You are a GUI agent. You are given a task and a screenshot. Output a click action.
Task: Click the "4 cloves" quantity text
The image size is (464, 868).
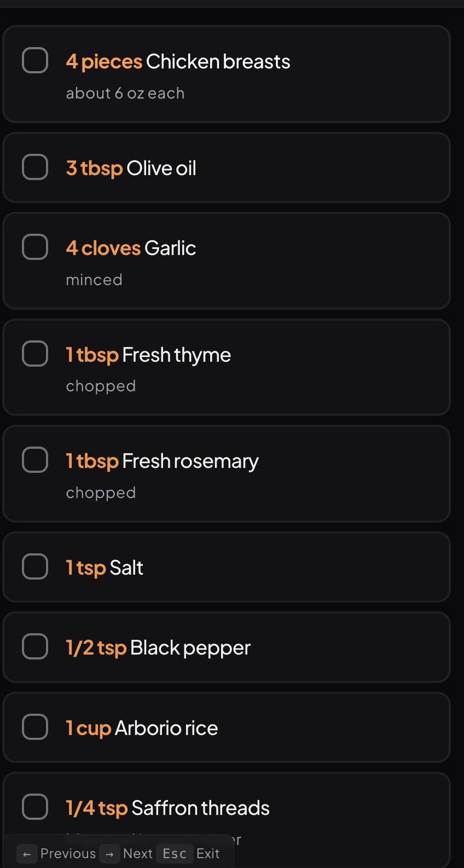[x=103, y=248]
